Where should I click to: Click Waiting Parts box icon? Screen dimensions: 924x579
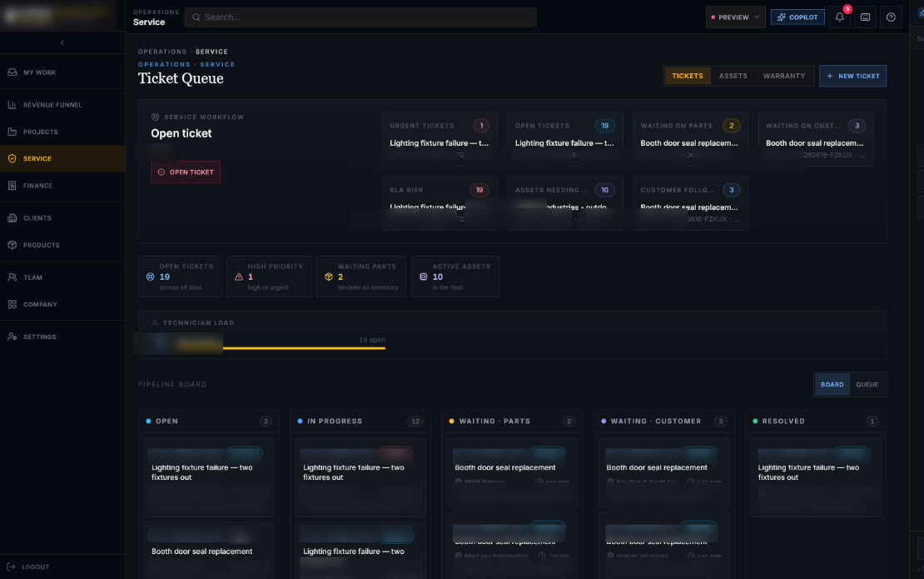click(x=329, y=277)
